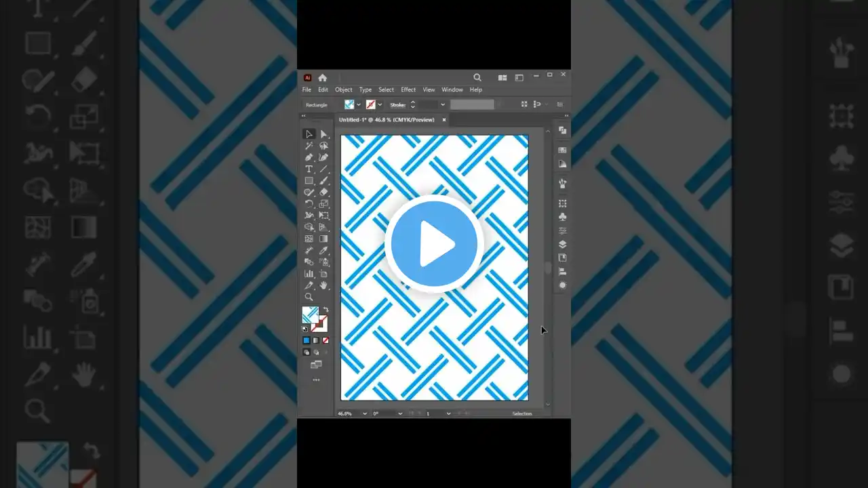Select the Paintbrush tool
868x488 pixels.
pyautogui.click(x=324, y=181)
